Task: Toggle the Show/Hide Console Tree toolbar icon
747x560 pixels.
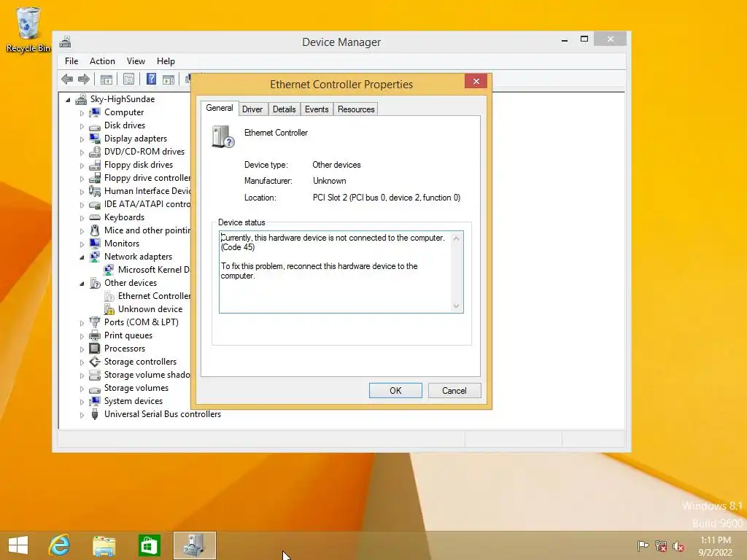Action: click(x=107, y=79)
